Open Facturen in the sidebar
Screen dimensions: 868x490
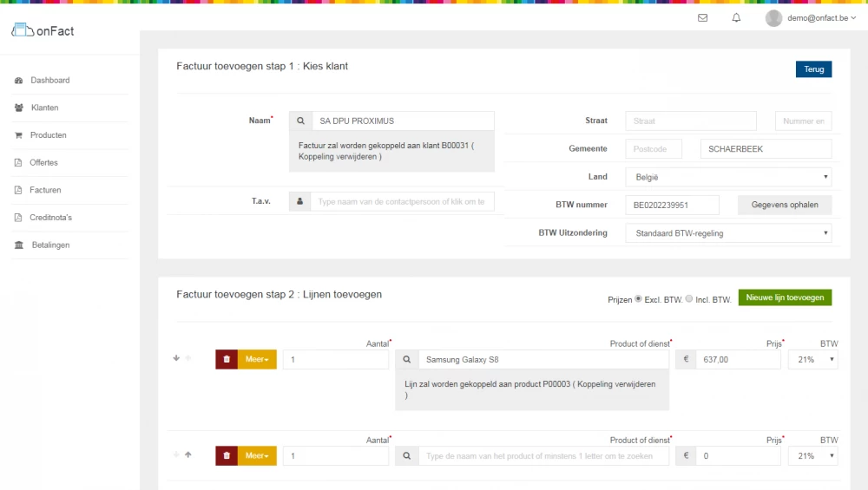(45, 190)
